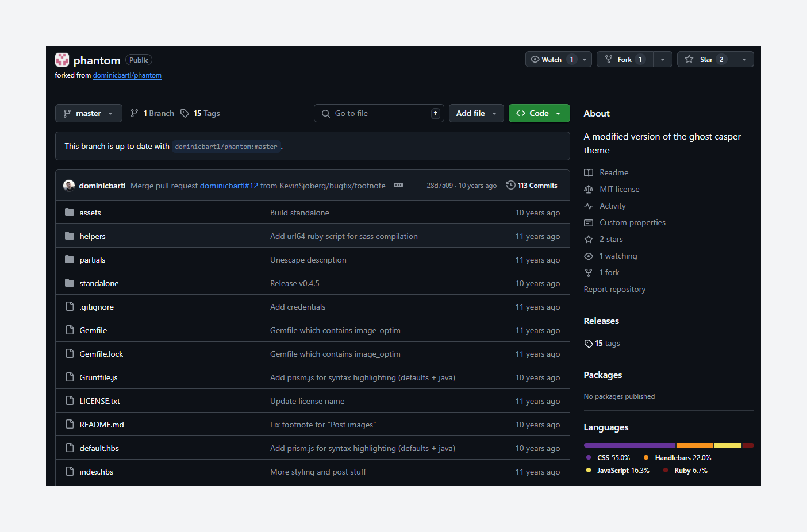807x532 pixels.
Task: Click the Activity pulse icon
Action: click(589, 206)
